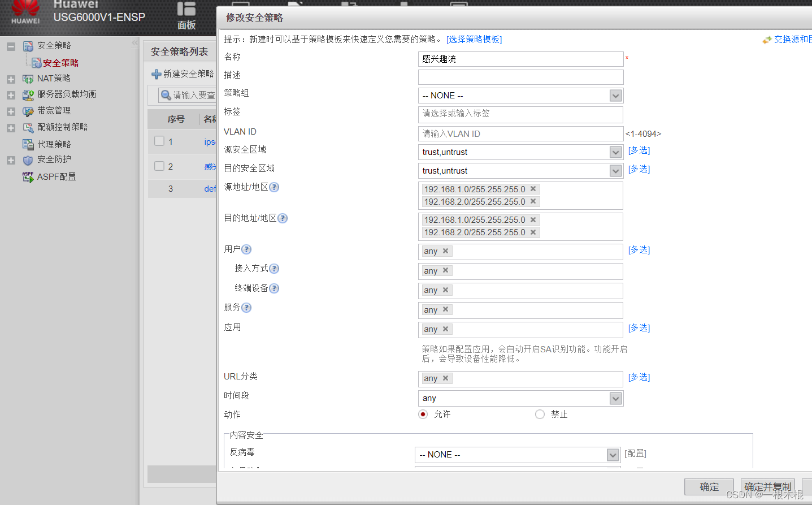This screenshot has width=812, height=505.
Task: Click the 描述 input field
Action: pyautogui.click(x=520, y=77)
